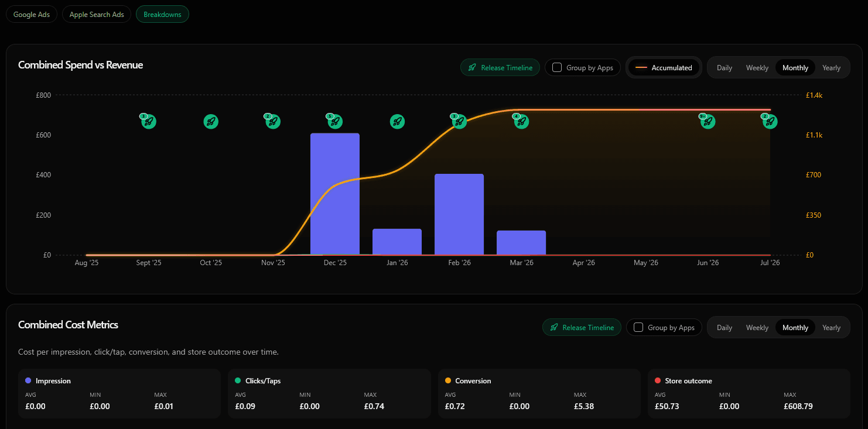
Task: Select Monthly in Spend vs Revenue chart
Action: (x=795, y=68)
